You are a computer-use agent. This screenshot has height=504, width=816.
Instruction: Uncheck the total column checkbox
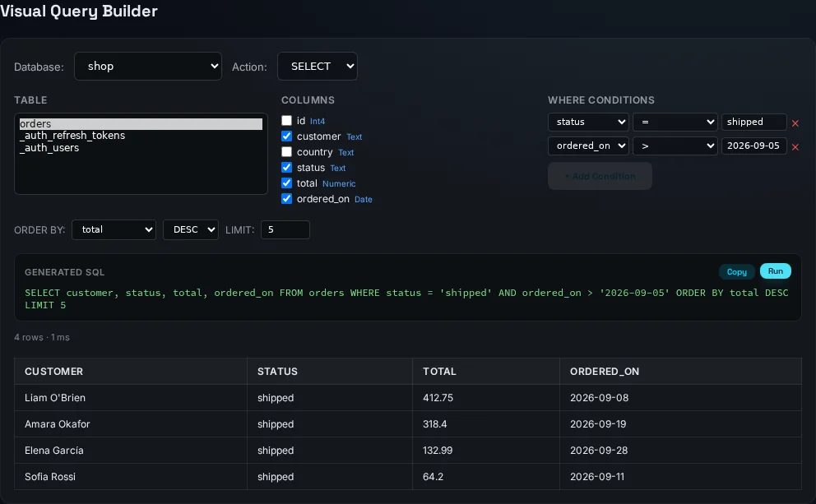(286, 183)
